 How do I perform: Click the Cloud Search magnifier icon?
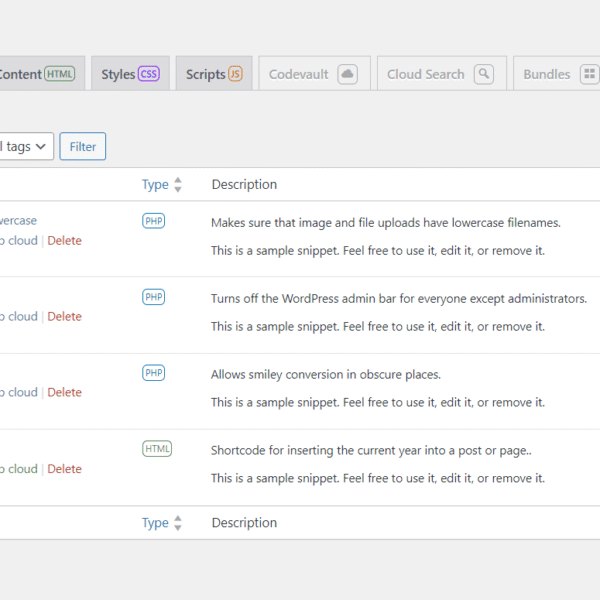pos(483,74)
